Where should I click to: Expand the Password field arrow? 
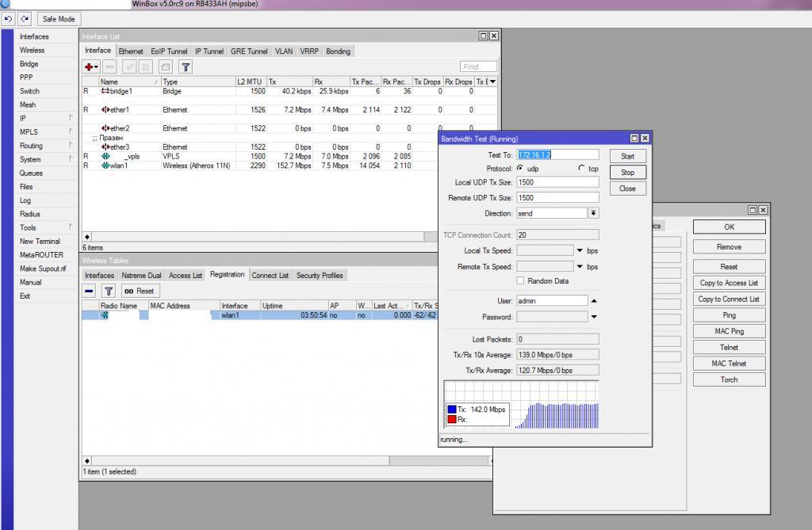[593, 317]
